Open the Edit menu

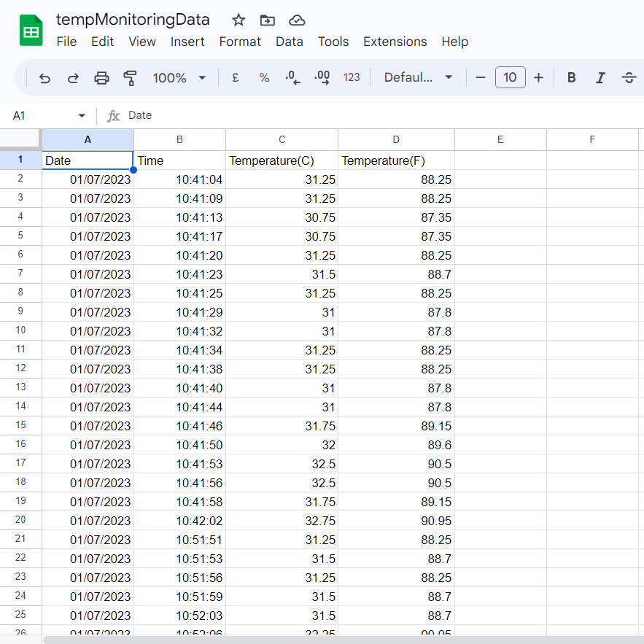[x=102, y=42]
